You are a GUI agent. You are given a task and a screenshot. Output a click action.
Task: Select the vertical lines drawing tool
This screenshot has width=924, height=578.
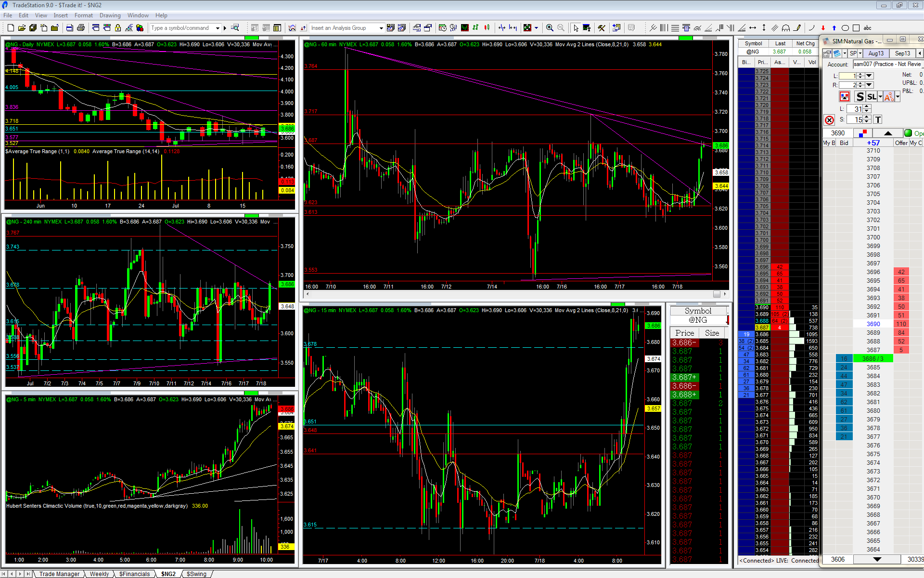(664, 28)
